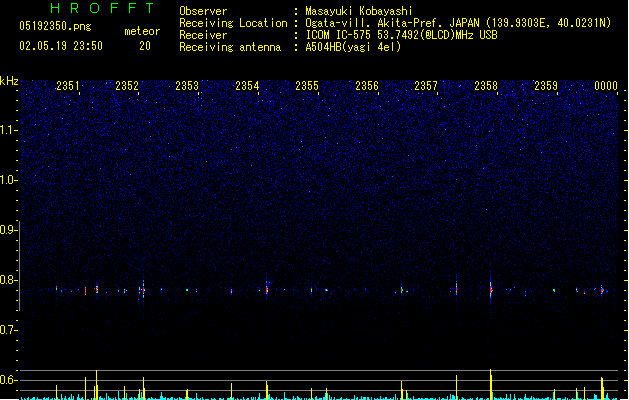629x400 pixels.
Task: Click the 2356 time marker
Action: click(367, 86)
